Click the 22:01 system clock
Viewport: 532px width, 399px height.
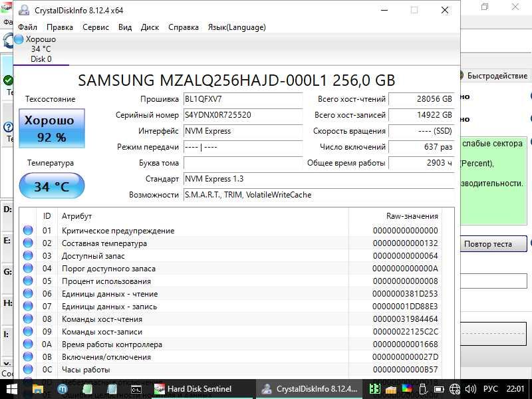(x=515, y=389)
